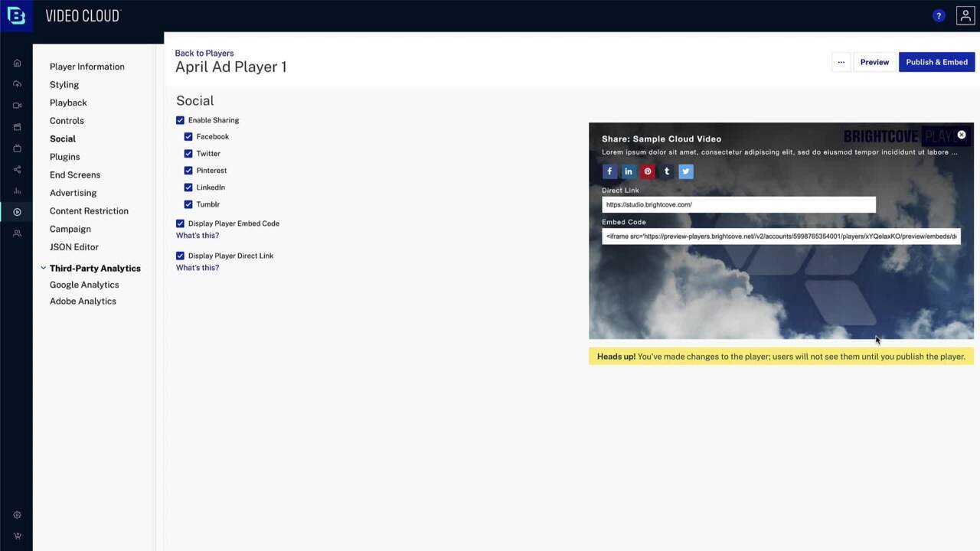Open the Social share icon in left rail
The width and height of the screenshot is (980, 551).
click(17, 169)
